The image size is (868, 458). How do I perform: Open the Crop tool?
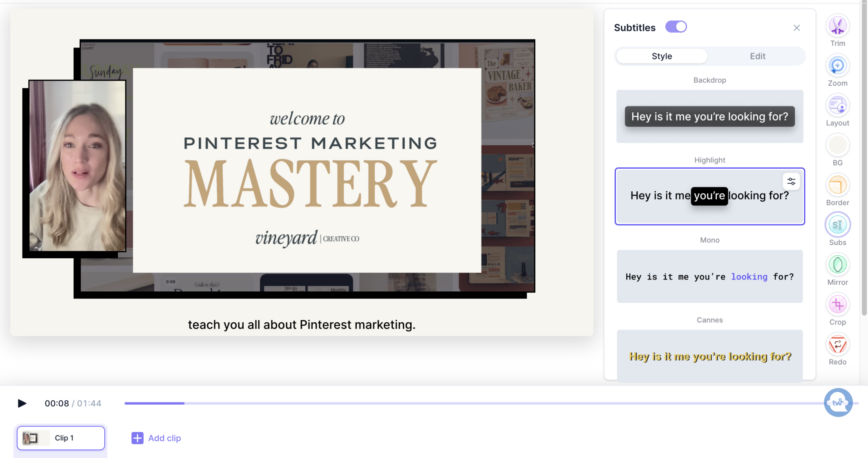[837, 305]
